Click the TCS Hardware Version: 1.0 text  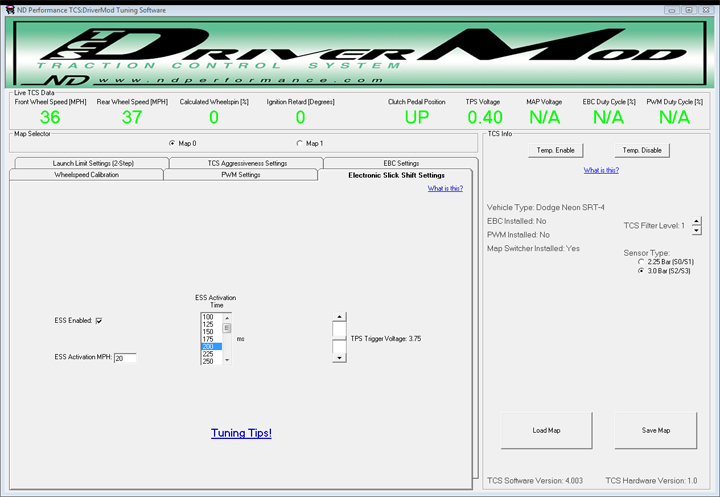(x=651, y=481)
